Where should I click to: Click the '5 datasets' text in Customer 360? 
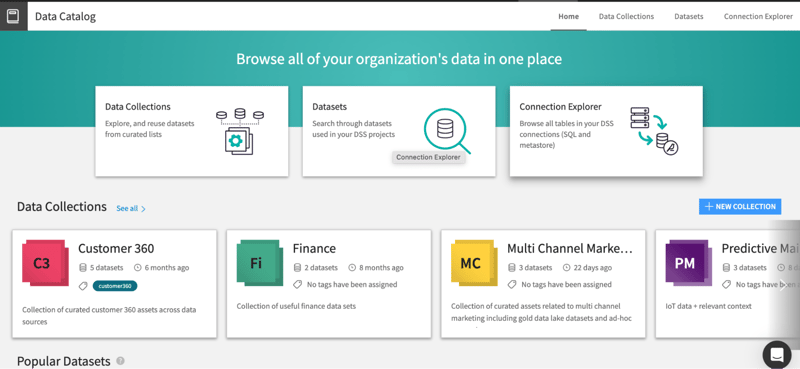click(107, 267)
